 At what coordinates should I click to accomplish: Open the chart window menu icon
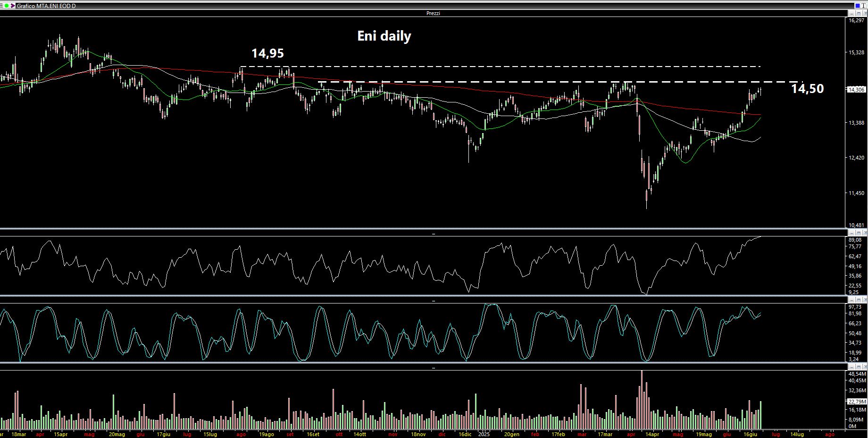click(2, 6)
